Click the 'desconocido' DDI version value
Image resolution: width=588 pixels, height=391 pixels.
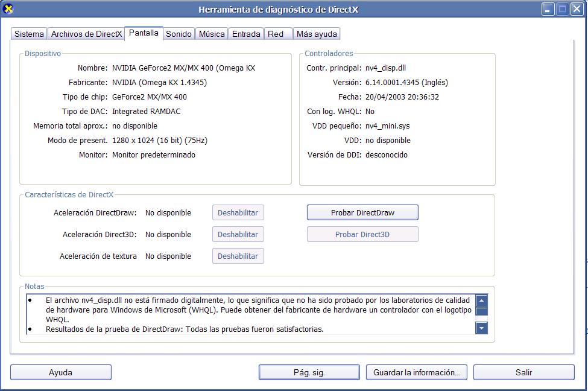pos(387,154)
